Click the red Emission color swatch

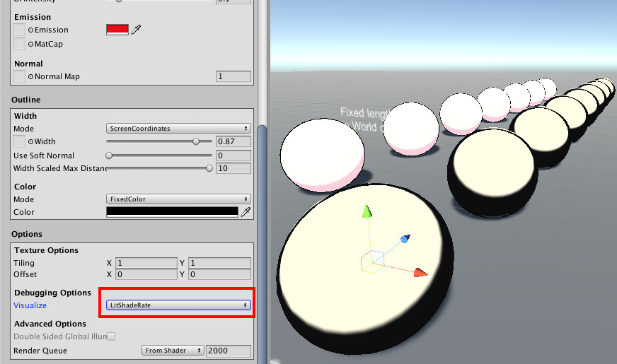pos(117,30)
